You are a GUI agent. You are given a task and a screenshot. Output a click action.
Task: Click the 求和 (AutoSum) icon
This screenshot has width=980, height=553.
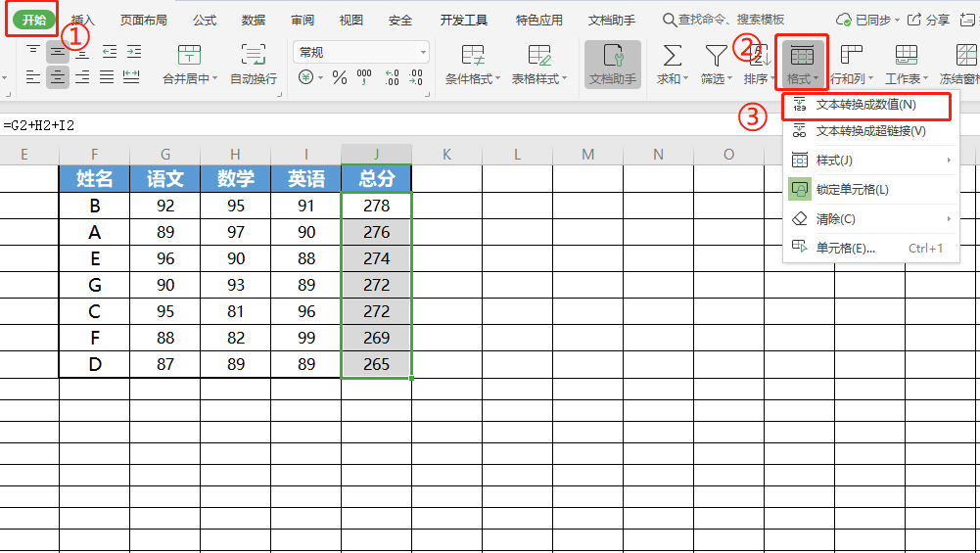672,57
